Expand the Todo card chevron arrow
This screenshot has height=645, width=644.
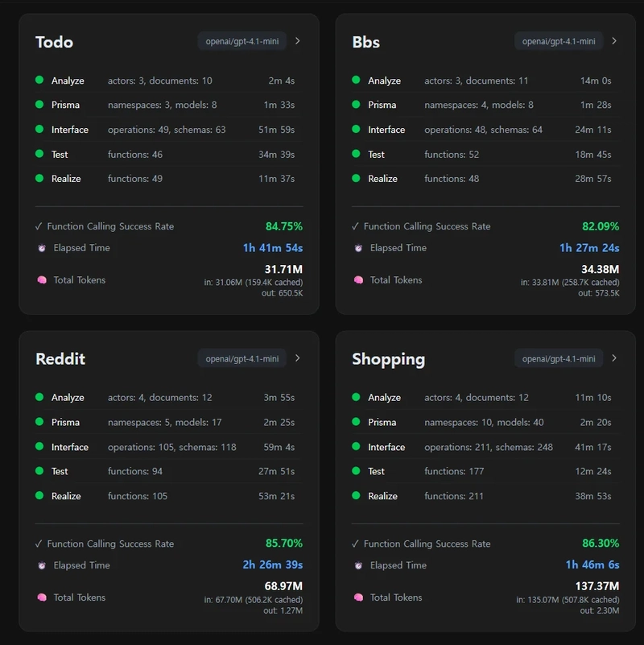pos(298,41)
